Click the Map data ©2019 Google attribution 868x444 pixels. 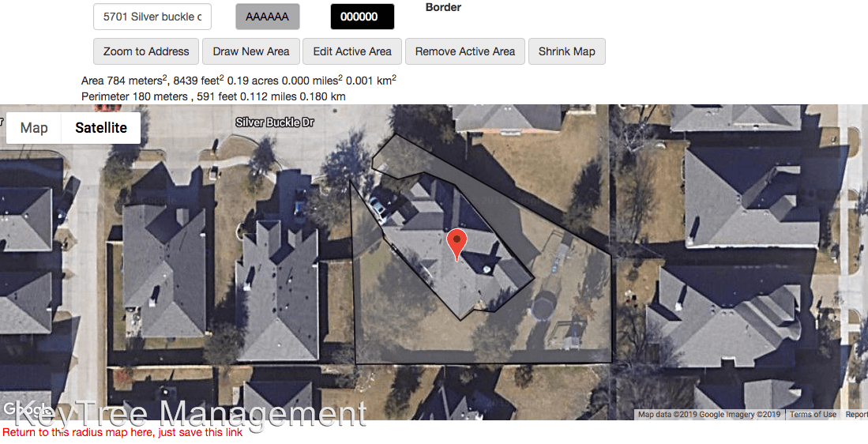(709, 414)
